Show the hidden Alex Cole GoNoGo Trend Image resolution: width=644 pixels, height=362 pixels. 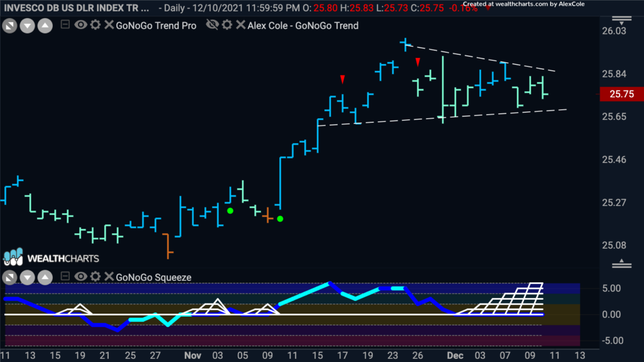[213, 25]
